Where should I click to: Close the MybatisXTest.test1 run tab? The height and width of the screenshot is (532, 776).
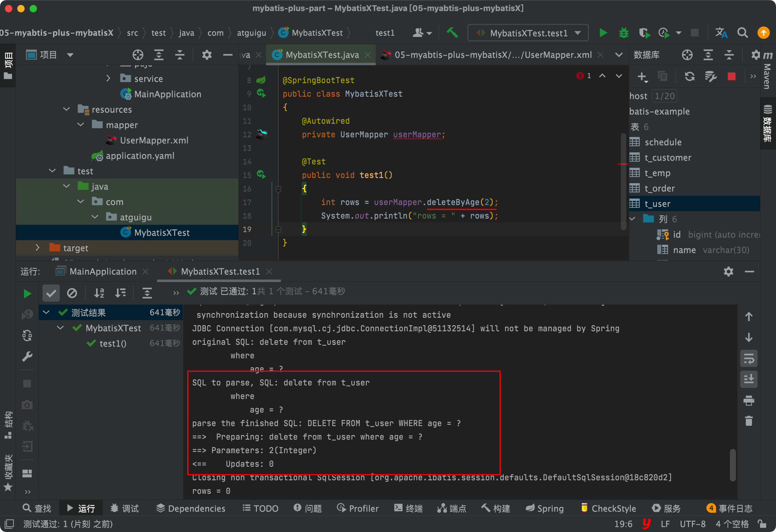[x=269, y=271]
